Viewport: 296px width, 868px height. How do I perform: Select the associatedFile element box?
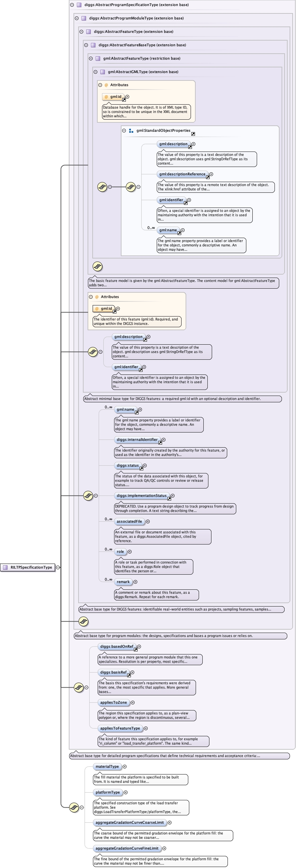[x=130, y=522]
